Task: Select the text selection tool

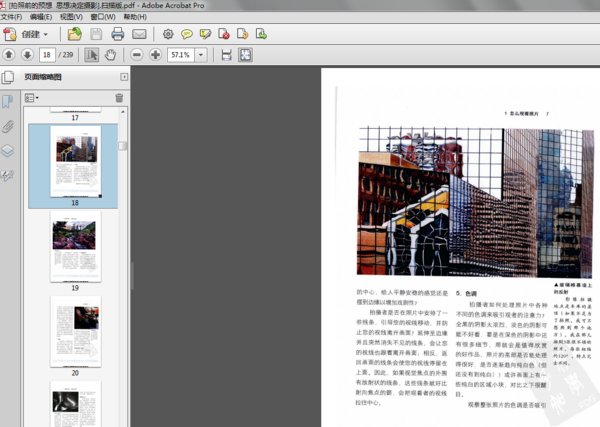Action: coord(91,55)
